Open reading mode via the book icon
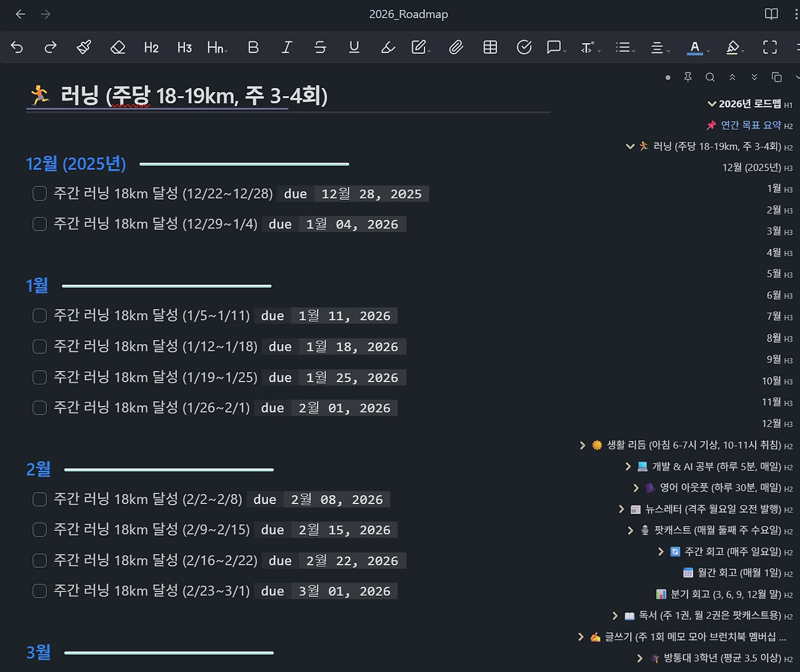Image resolution: width=800 pixels, height=672 pixels. click(x=772, y=14)
